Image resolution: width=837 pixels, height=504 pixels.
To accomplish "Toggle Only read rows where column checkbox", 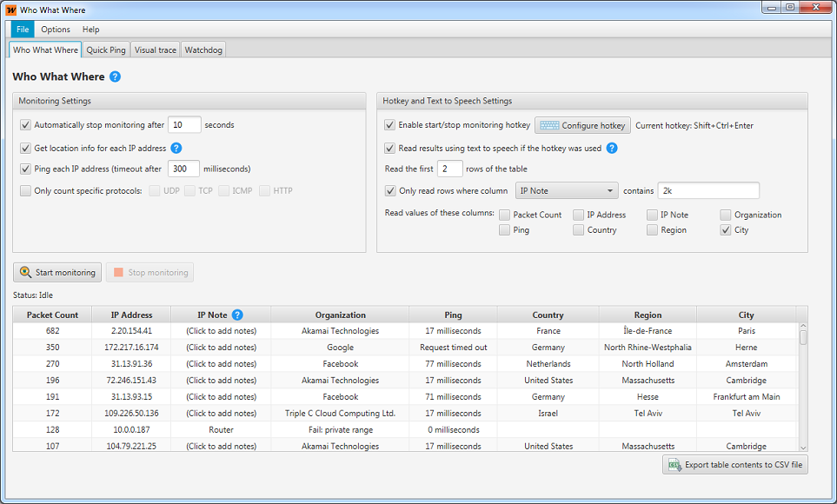I will coord(390,190).
